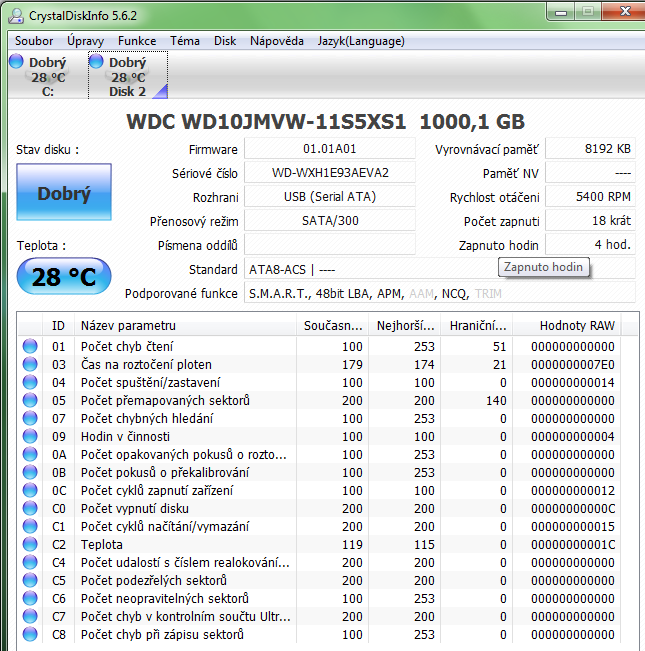The image size is (645, 651).
Task: Select the 'Hodin v činnosti' parameter name
Action: click(x=125, y=437)
